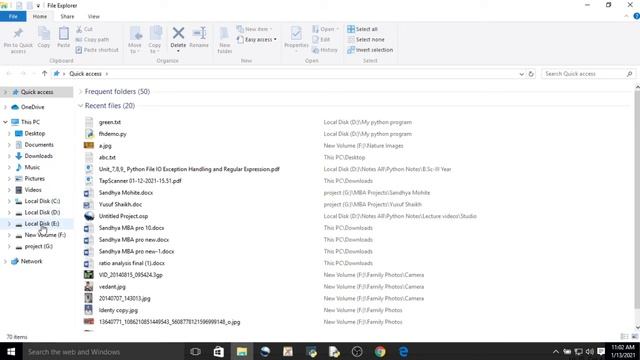Viewport: 640px width, 360px height.
Task: Open the New item dropdown
Action: tap(255, 29)
